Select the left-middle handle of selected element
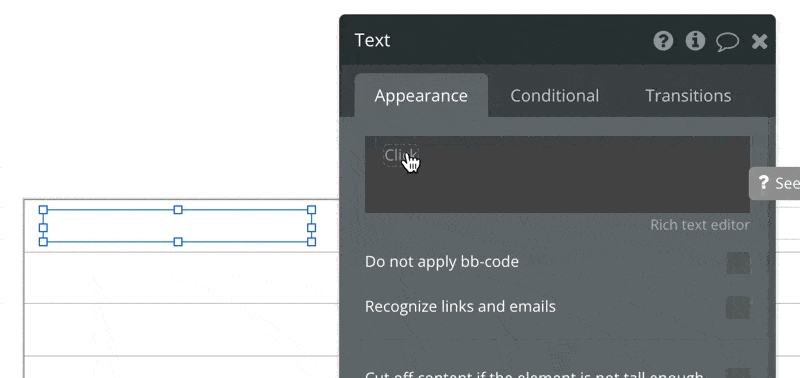The height and width of the screenshot is (378, 800). click(x=43, y=228)
